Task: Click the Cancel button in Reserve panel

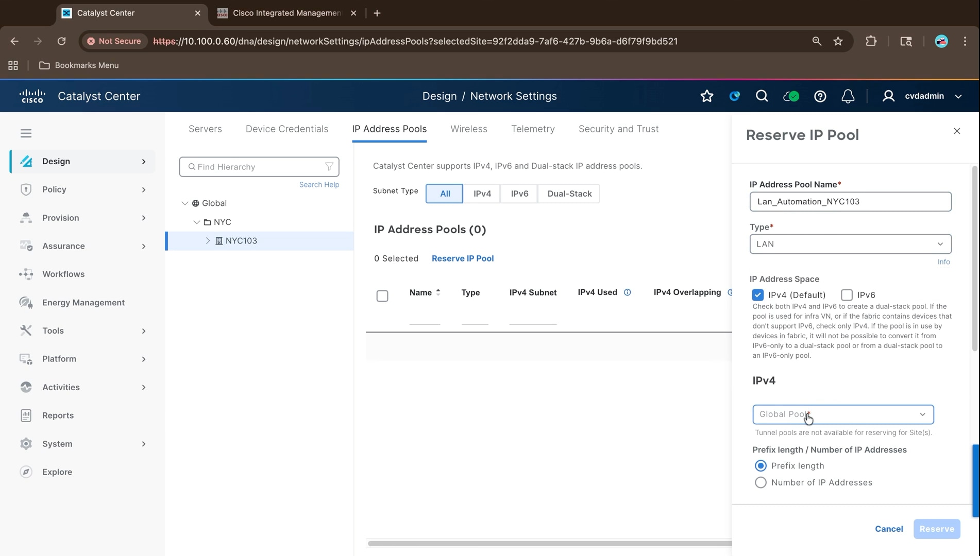Action: click(889, 529)
